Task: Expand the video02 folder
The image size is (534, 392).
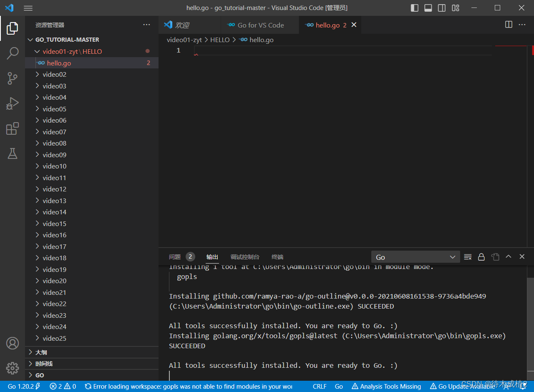Action: click(x=92, y=74)
